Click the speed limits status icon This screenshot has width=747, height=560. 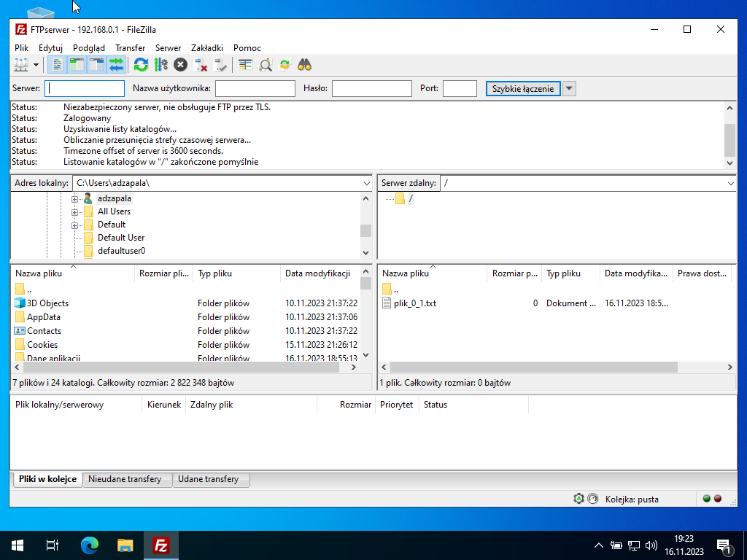pos(592,499)
